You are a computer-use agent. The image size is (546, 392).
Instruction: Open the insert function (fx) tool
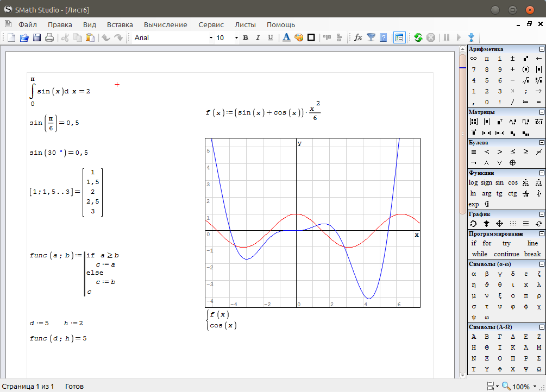click(358, 37)
